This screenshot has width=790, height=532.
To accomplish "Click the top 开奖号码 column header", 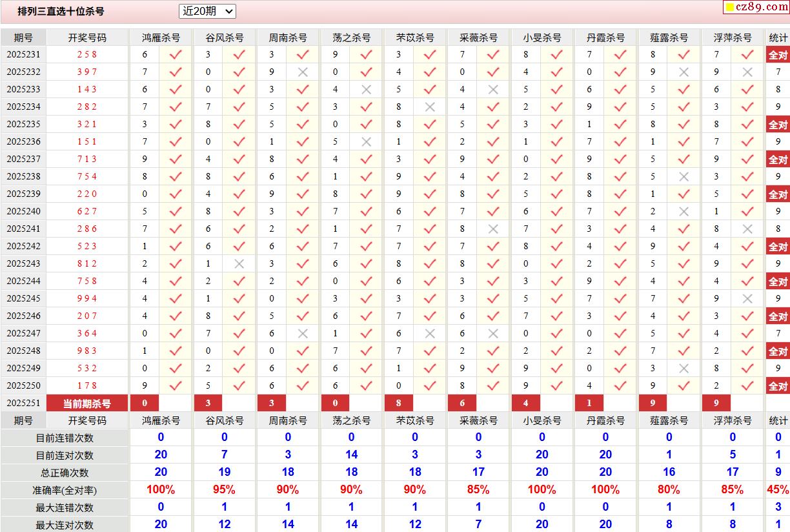I will (87, 38).
